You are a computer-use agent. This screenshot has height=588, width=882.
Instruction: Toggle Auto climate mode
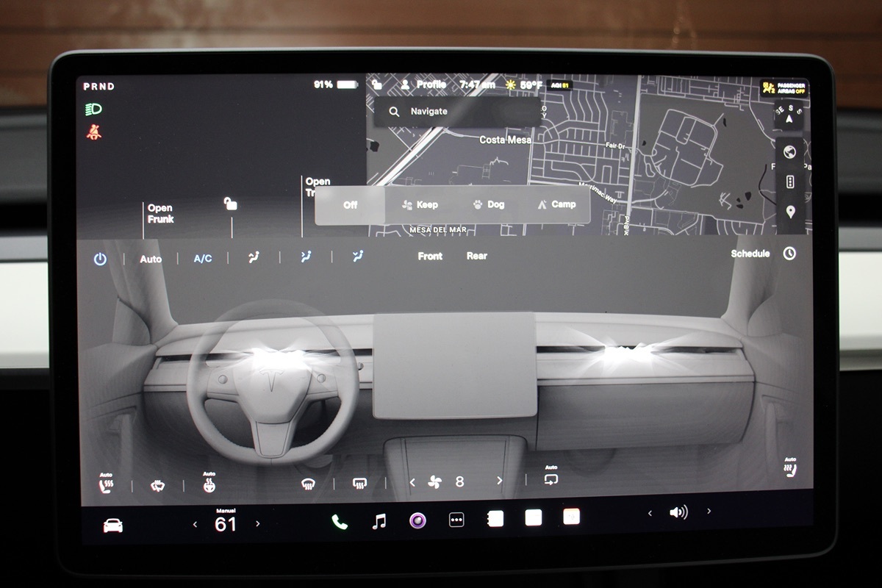click(151, 259)
